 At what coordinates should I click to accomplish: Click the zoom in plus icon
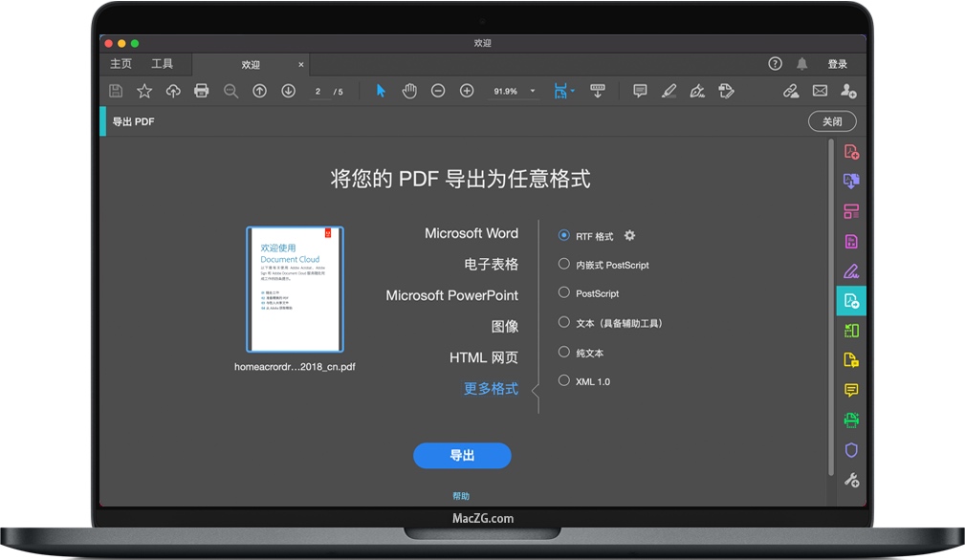coord(467,91)
